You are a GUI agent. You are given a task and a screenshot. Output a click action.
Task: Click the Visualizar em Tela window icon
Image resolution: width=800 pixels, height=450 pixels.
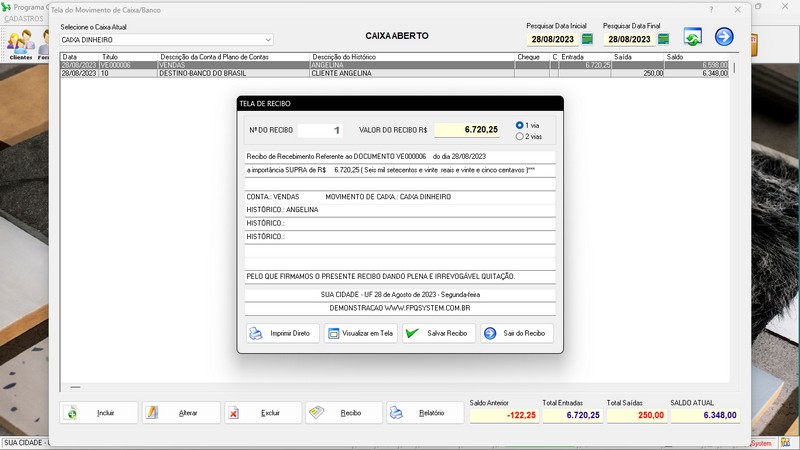click(x=333, y=333)
